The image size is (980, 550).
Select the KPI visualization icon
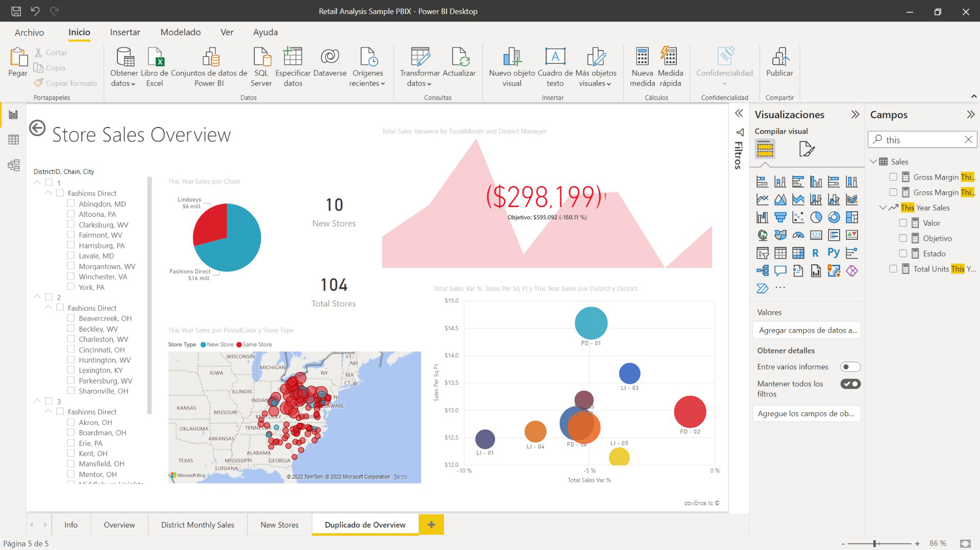tap(851, 235)
